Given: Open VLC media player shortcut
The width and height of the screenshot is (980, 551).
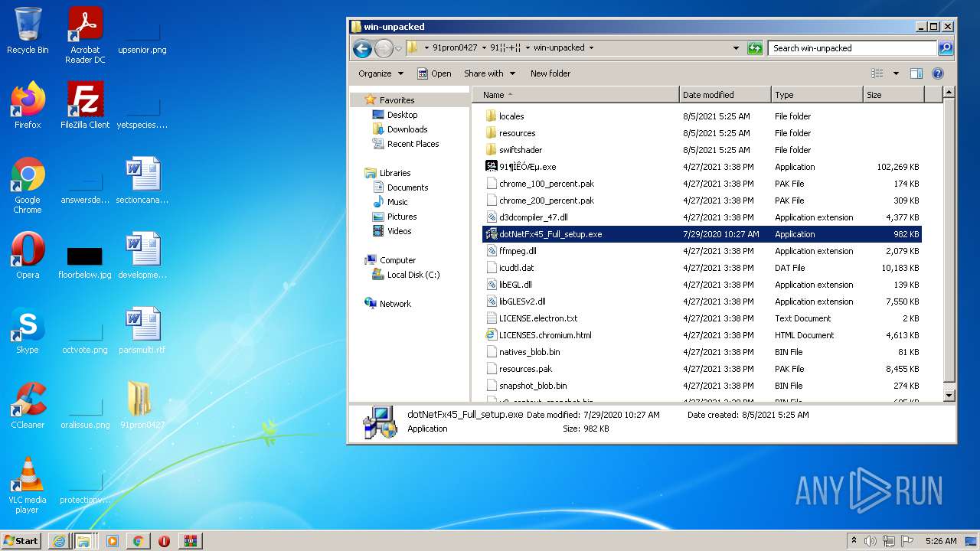Looking at the screenshot, I should (28, 485).
